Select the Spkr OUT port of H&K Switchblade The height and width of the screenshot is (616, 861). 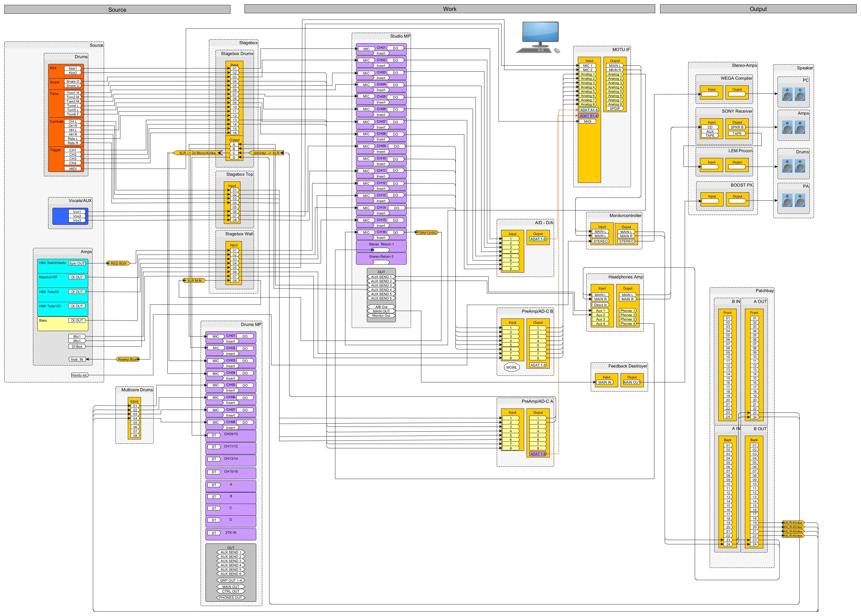[77, 263]
